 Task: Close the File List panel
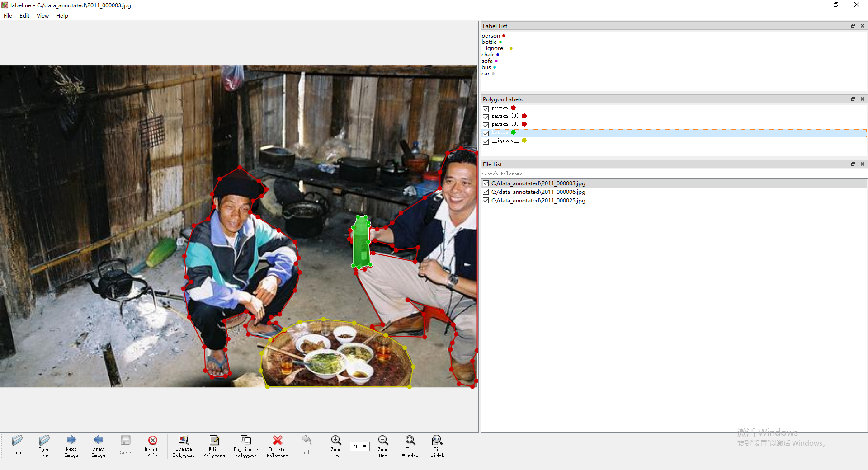click(863, 164)
